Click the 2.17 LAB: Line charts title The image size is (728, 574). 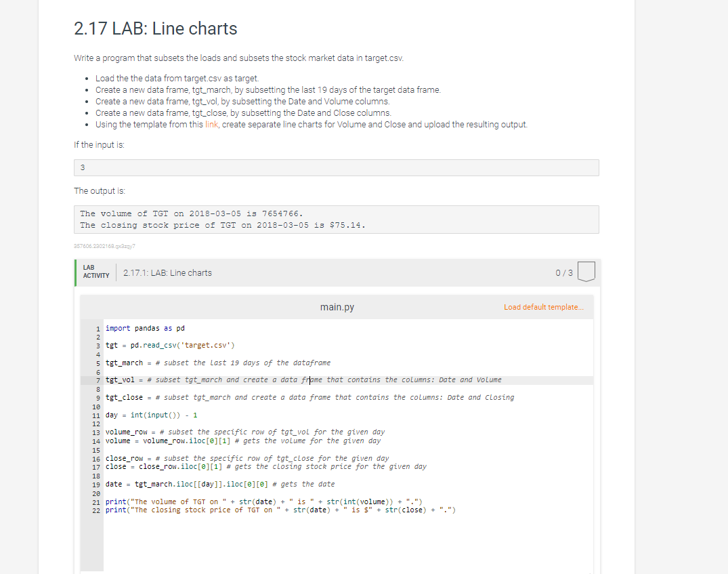(154, 28)
